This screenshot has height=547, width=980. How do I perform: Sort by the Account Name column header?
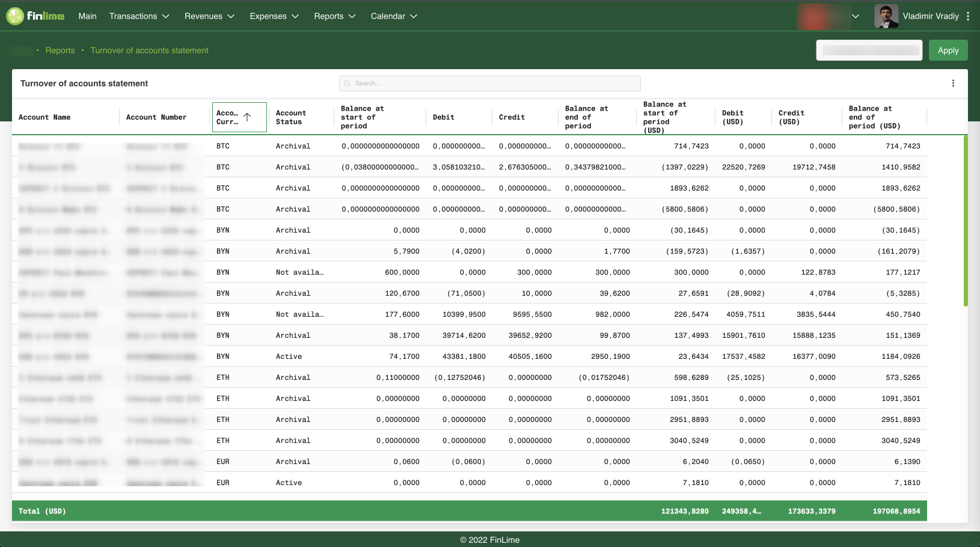coord(44,117)
